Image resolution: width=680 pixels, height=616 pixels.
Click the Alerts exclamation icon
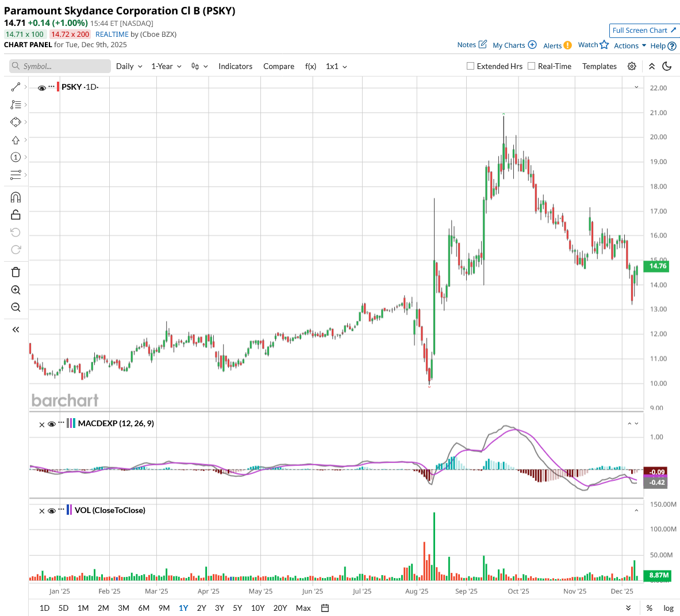[x=568, y=45]
